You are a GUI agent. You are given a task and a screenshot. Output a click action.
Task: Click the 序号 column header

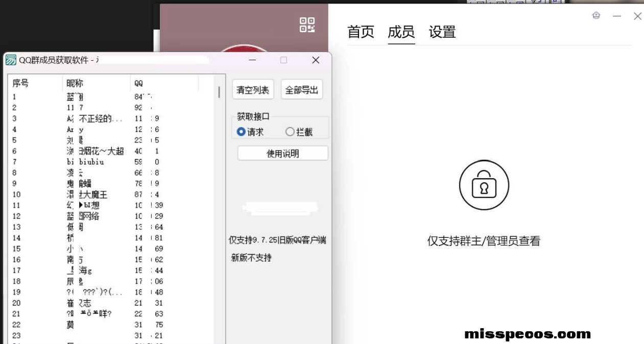(36, 83)
